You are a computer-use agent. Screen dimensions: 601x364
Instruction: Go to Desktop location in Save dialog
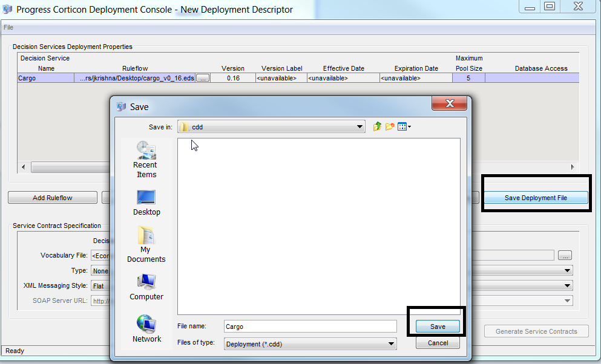(x=146, y=203)
